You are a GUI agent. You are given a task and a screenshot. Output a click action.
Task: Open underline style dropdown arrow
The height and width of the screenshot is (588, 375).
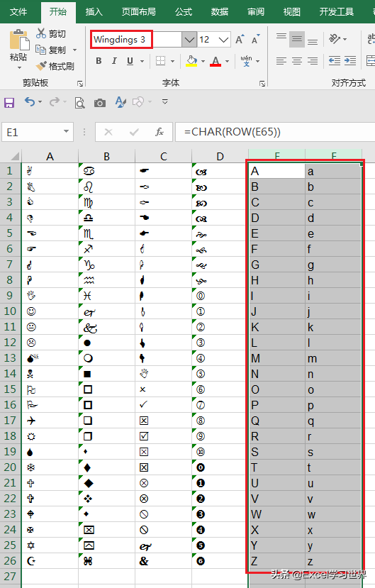[x=142, y=61]
